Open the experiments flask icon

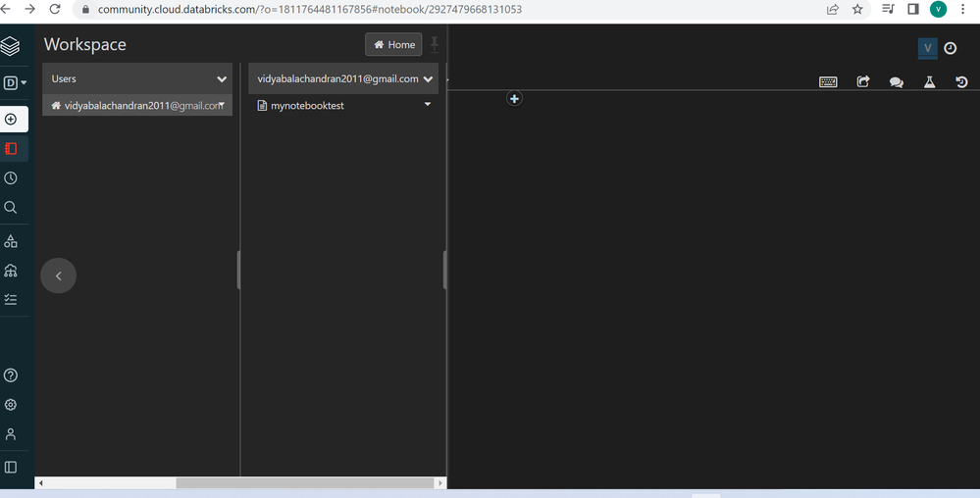click(x=928, y=82)
